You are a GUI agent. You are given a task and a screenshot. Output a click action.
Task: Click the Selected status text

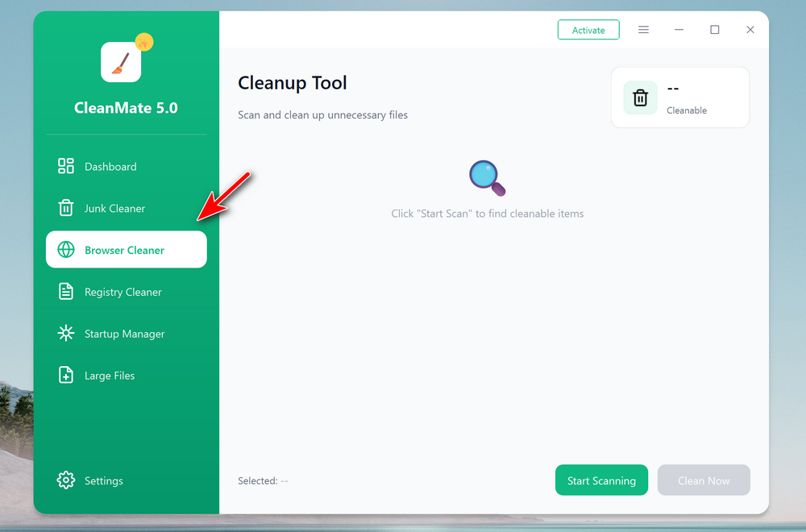point(263,480)
